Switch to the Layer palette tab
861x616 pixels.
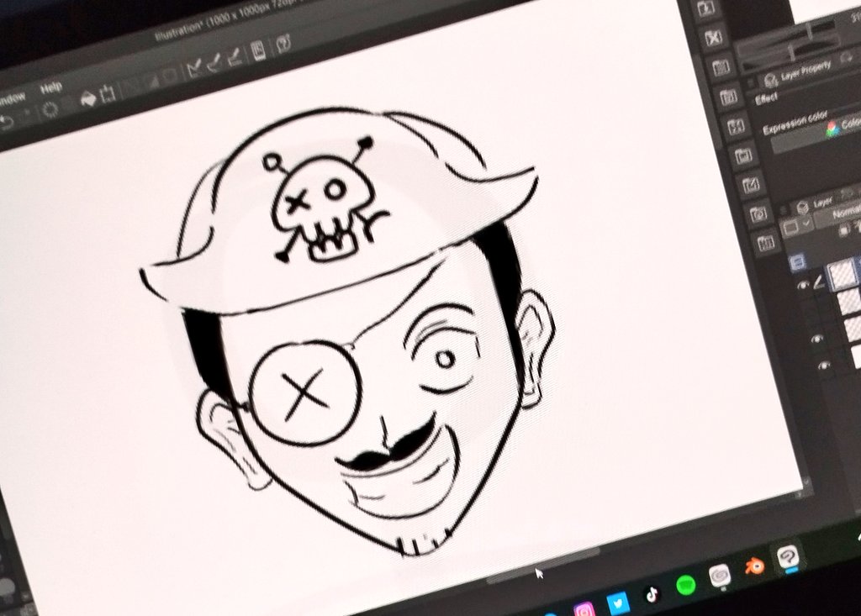coord(814,203)
